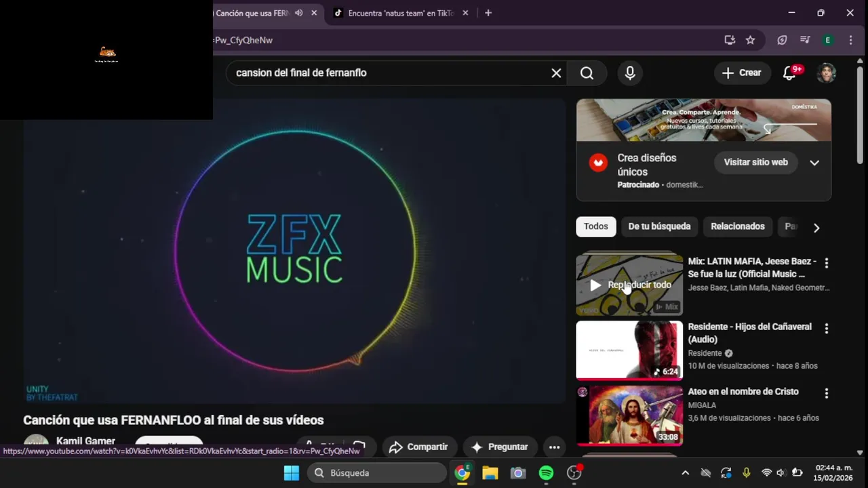This screenshot has width=868, height=488.
Task: Click the Crear button
Action: coord(742,73)
